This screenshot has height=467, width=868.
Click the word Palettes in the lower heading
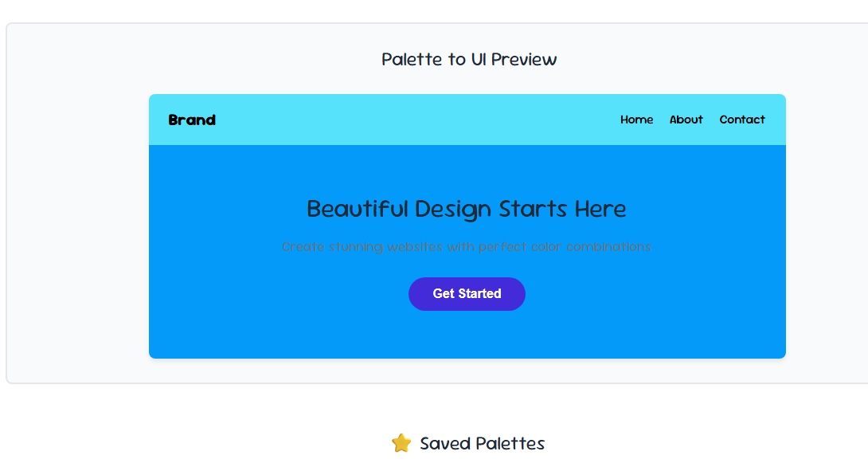pyautogui.click(x=510, y=443)
